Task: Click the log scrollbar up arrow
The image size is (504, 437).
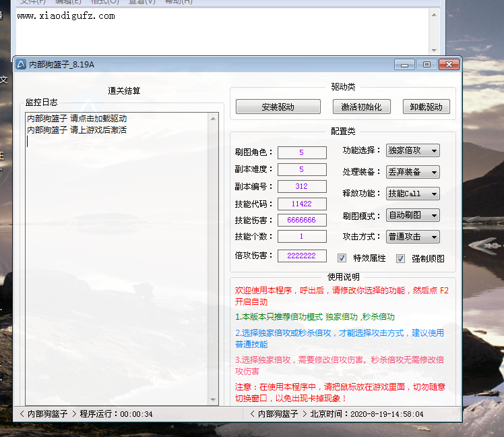Action: (214, 119)
